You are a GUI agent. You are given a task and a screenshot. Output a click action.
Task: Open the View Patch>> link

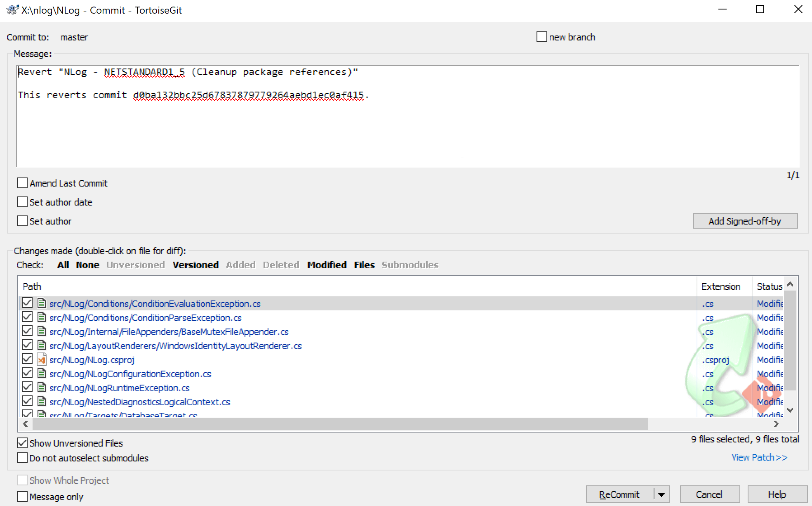(x=760, y=457)
